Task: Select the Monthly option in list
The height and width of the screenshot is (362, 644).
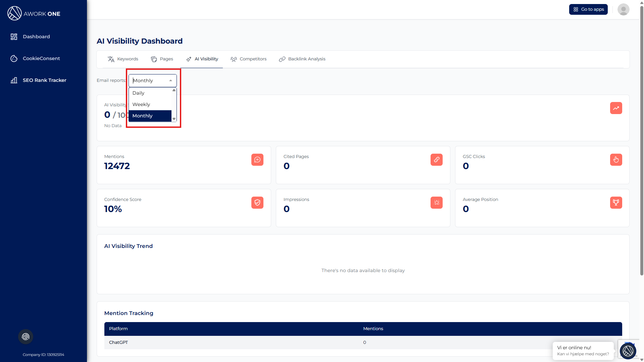Action: coord(142,116)
